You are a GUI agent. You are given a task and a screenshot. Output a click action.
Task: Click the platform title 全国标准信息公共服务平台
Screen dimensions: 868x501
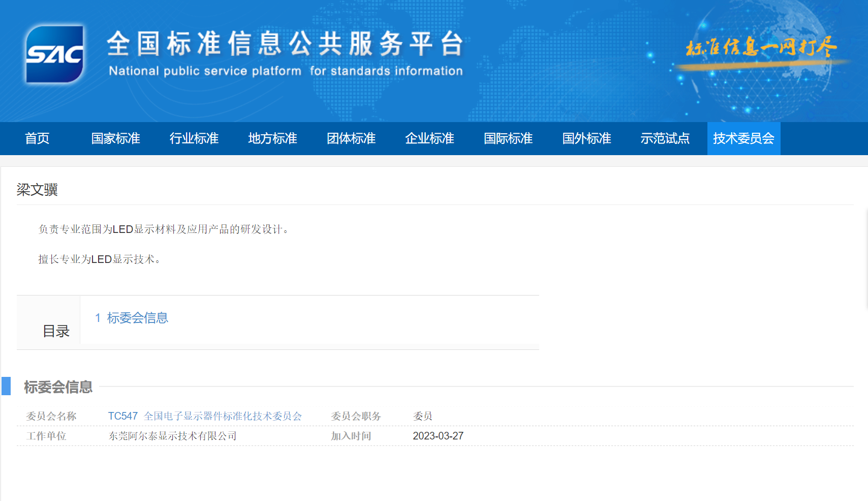click(x=286, y=43)
